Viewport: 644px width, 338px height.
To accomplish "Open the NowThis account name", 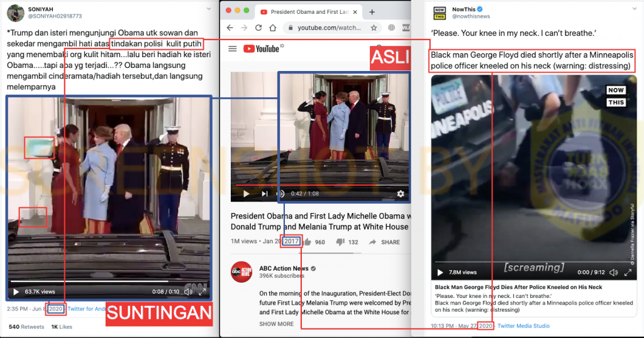I will [x=464, y=9].
